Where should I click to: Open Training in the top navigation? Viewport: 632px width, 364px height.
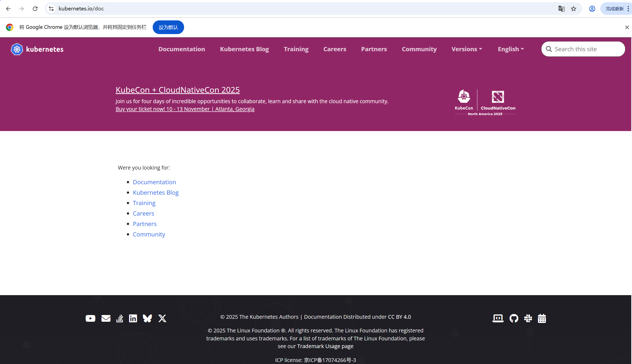tap(296, 49)
